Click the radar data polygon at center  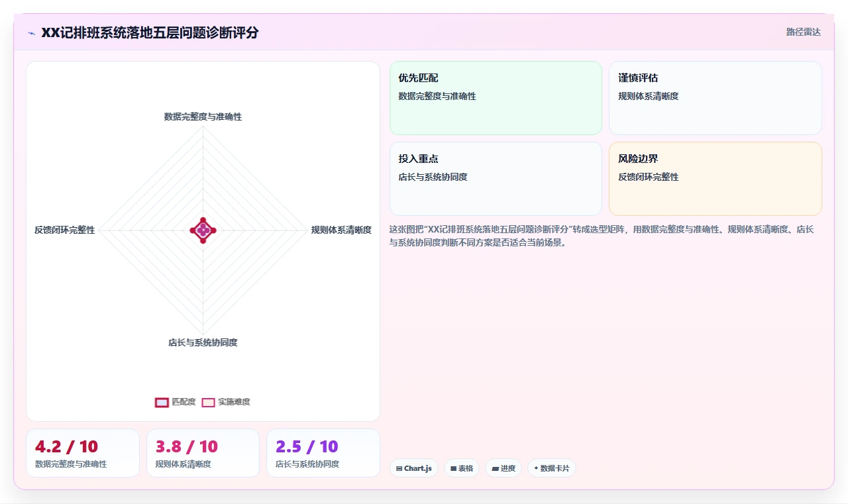[x=203, y=230]
